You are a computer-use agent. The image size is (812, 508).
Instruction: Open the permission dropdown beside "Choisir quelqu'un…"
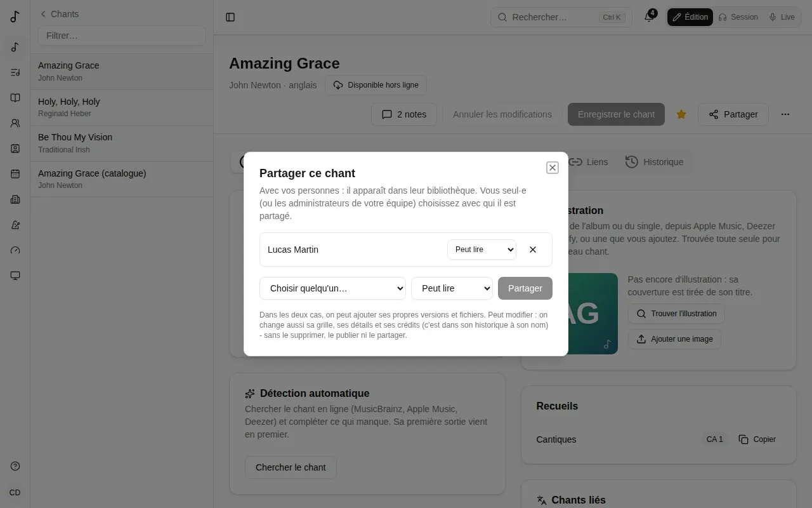tap(452, 288)
